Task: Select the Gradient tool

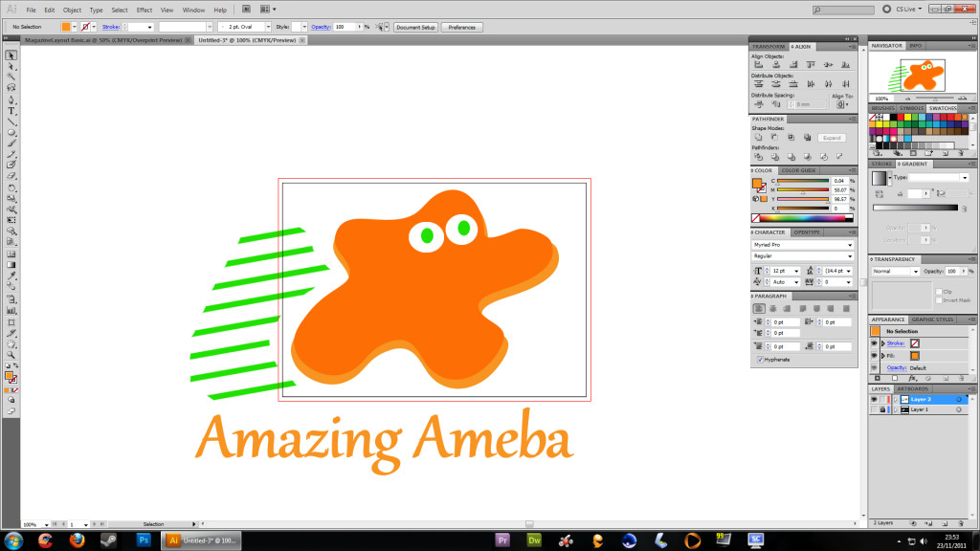Action: (x=11, y=265)
